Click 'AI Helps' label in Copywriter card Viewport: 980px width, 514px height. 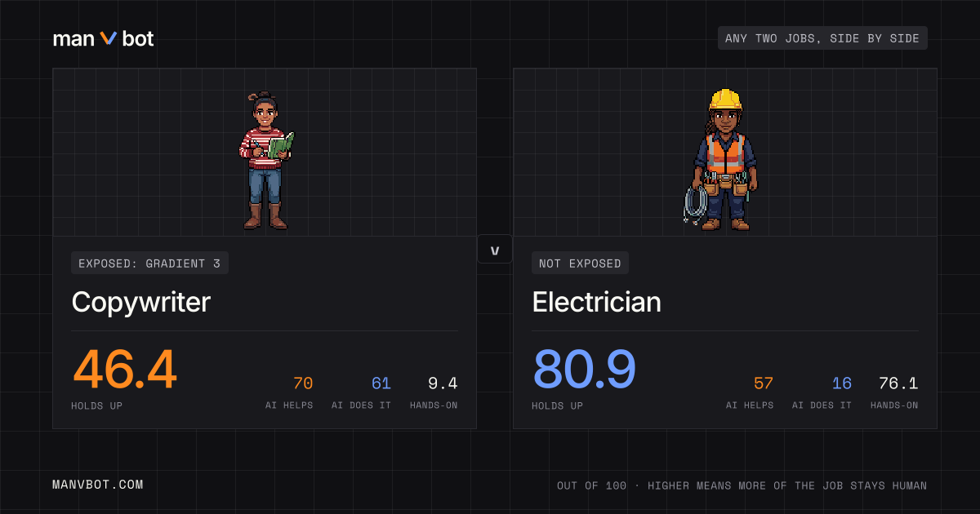(x=289, y=405)
